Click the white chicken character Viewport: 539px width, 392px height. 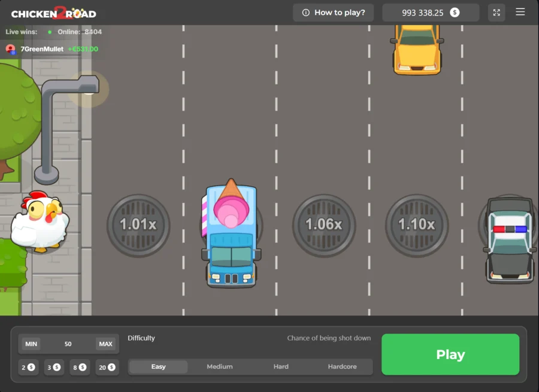pyautogui.click(x=40, y=221)
